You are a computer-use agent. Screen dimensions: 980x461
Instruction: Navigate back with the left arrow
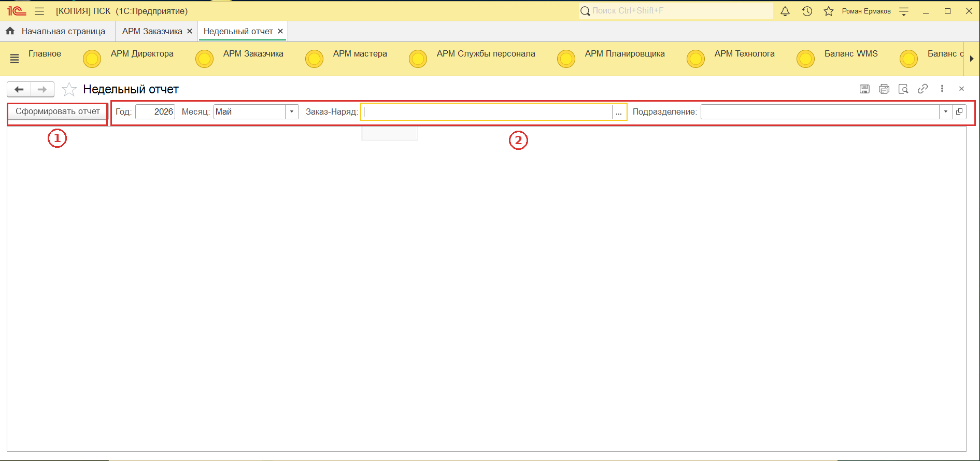(19, 89)
